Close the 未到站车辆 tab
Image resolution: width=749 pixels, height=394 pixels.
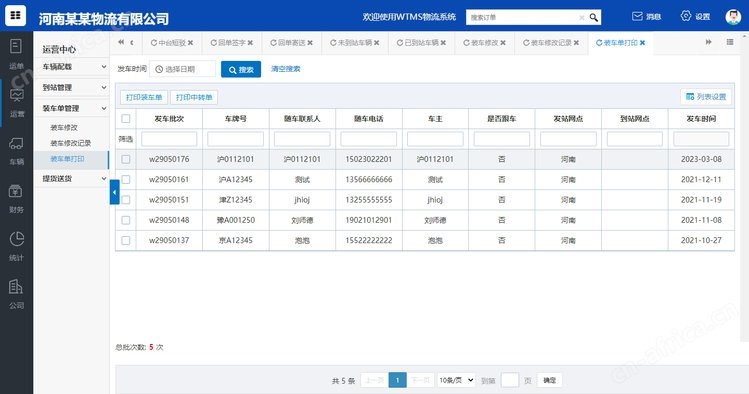pyautogui.click(x=376, y=43)
